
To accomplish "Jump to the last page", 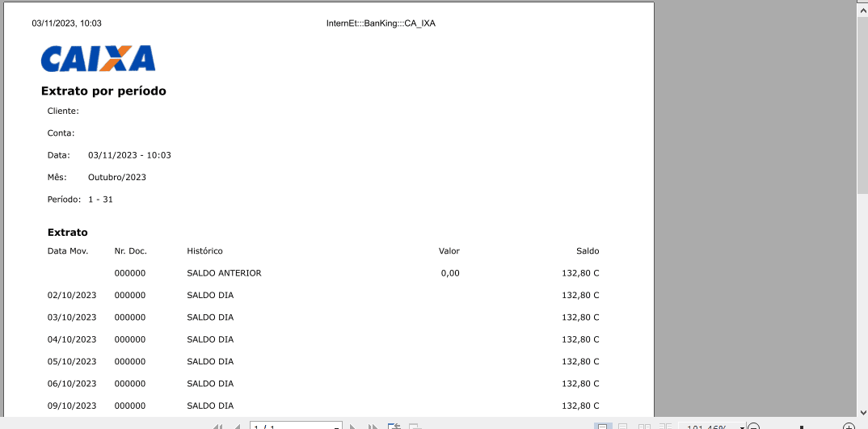I will coord(373,427).
